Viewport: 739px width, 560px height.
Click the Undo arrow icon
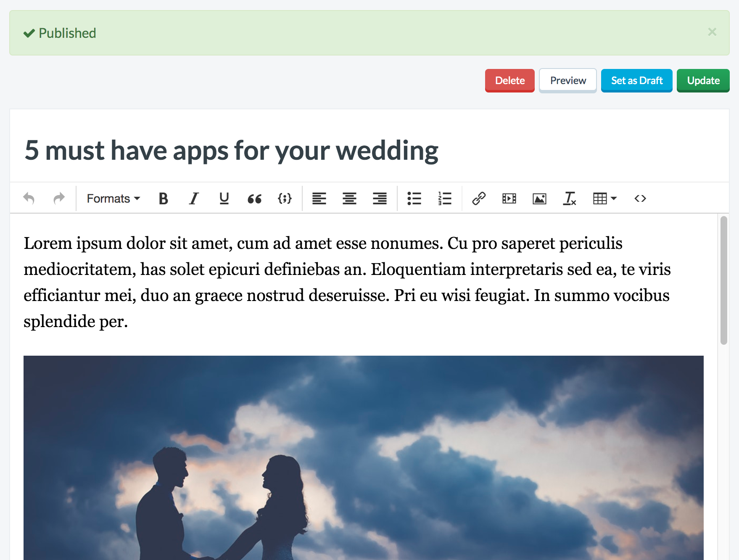pyautogui.click(x=29, y=198)
